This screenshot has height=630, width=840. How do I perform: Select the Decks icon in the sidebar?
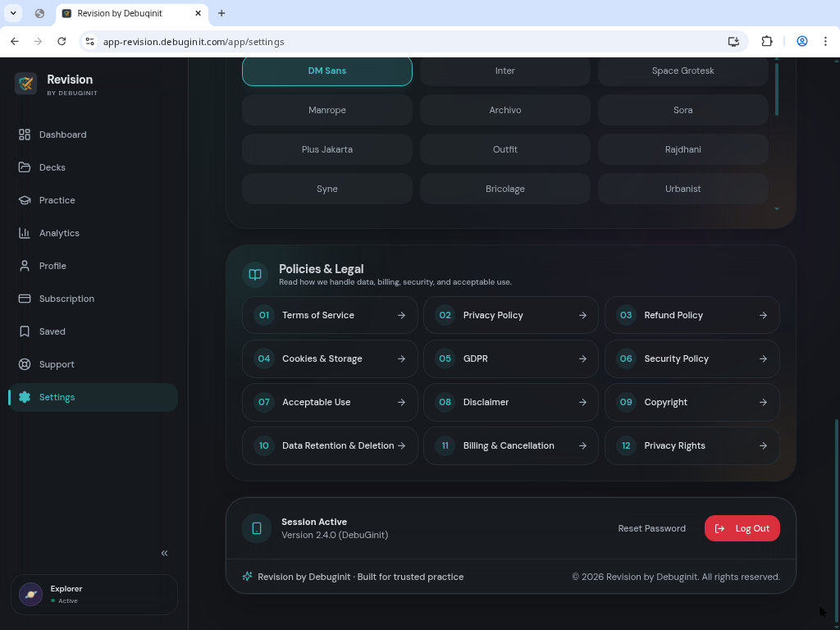point(24,167)
